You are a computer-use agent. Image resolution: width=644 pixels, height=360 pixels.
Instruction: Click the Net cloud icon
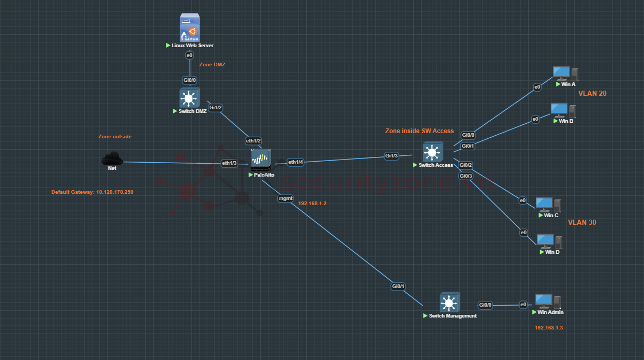click(x=111, y=158)
